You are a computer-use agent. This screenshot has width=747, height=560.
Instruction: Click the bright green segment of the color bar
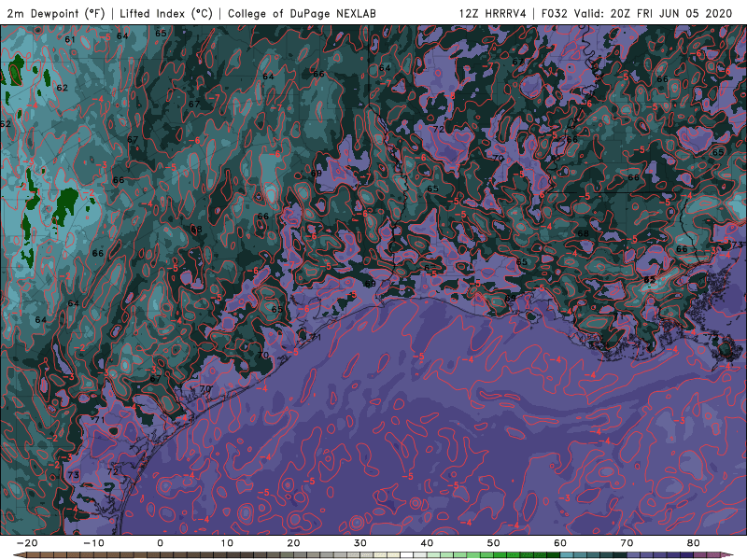point(500,555)
